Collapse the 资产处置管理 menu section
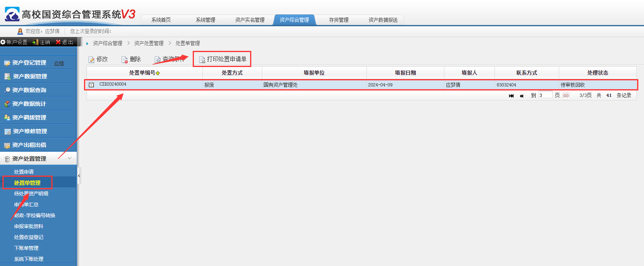This screenshot has height=266, width=644. click(69, 159)
